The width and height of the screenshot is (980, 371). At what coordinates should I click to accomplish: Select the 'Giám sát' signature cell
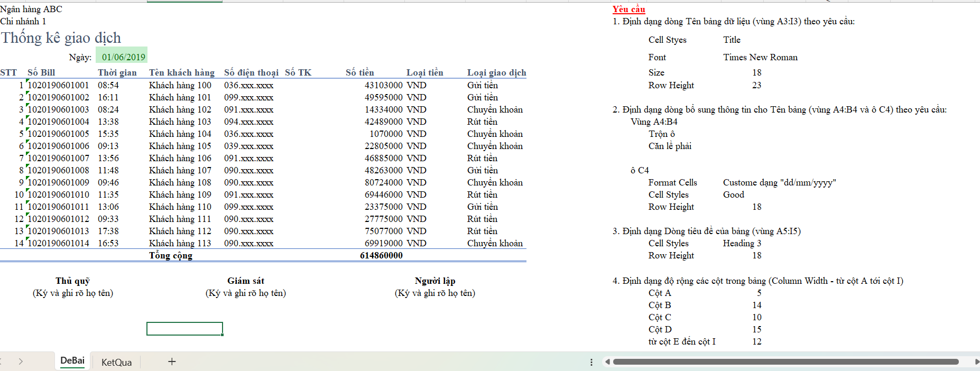(x=246, y=281)
